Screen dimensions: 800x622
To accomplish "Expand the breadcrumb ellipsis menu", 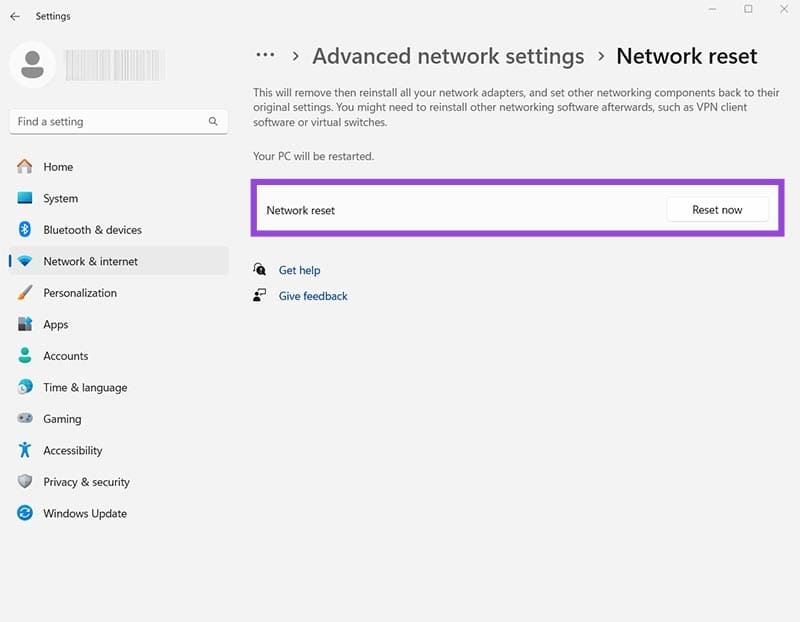I will pos(265,55).
